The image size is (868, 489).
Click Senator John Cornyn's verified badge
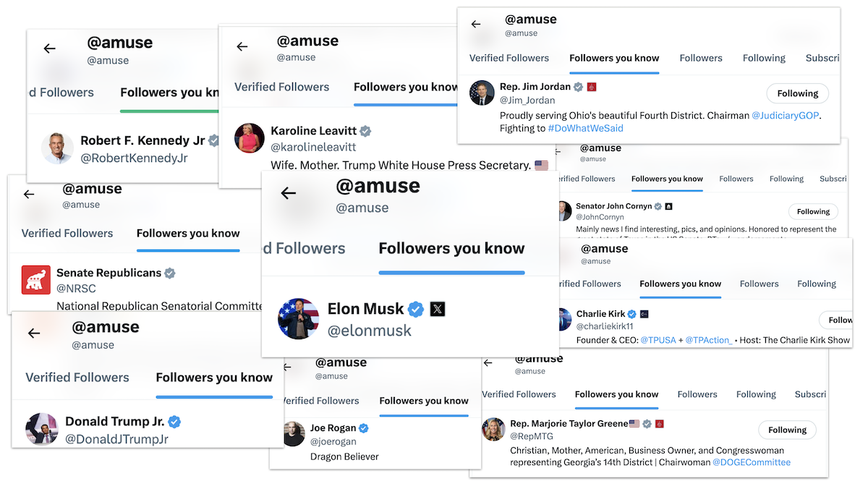click(658, 205)
